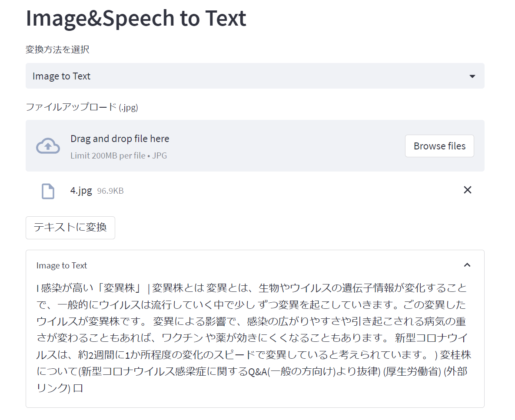
Task: Collapse the Image to Text result expander
Action: pos(467,265)
